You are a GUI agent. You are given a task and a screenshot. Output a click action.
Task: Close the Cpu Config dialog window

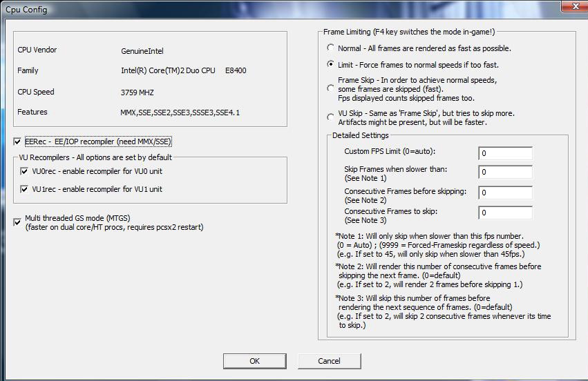[575, 6]
